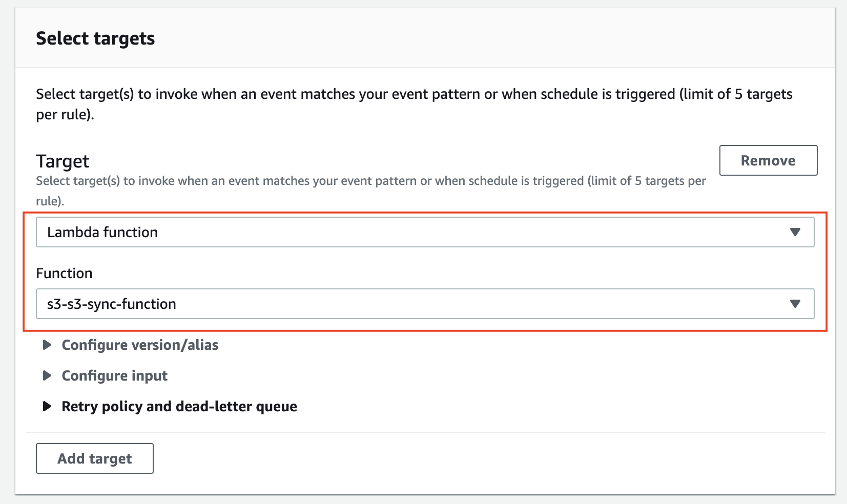
Task: Click the Add target button
Action: coord(94,458)
